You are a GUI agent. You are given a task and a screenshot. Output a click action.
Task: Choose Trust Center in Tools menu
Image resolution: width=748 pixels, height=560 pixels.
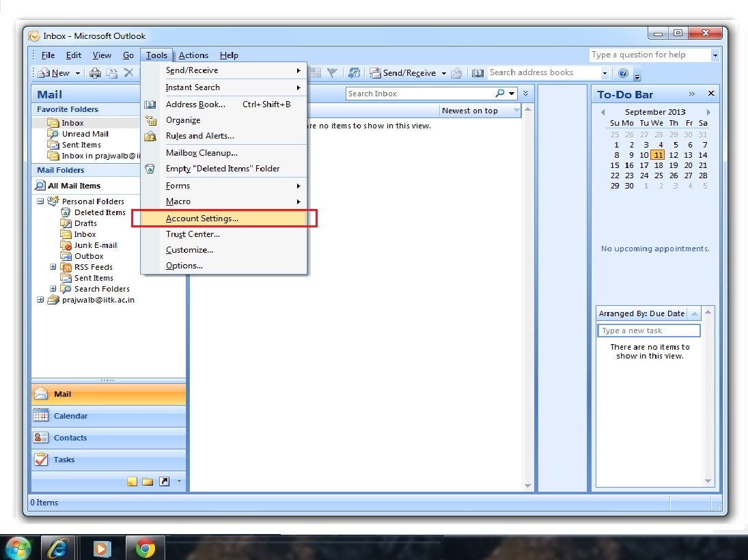[193, 234]
